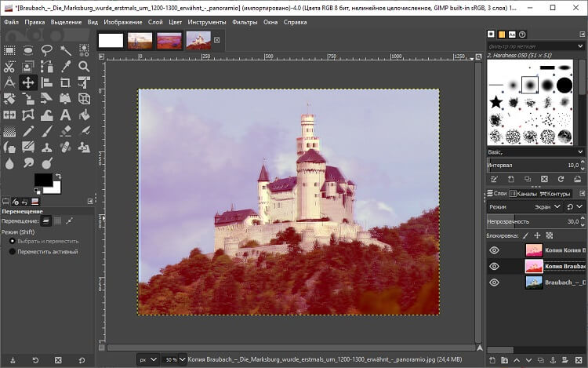Select the Free Select lasso tool

tap(47, 50)
